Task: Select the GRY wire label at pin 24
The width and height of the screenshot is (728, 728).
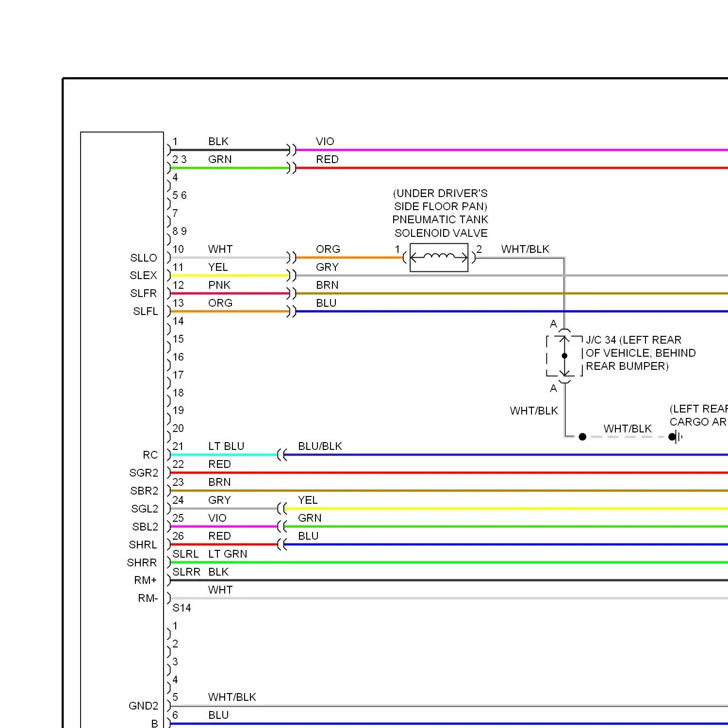Action: 219,500
